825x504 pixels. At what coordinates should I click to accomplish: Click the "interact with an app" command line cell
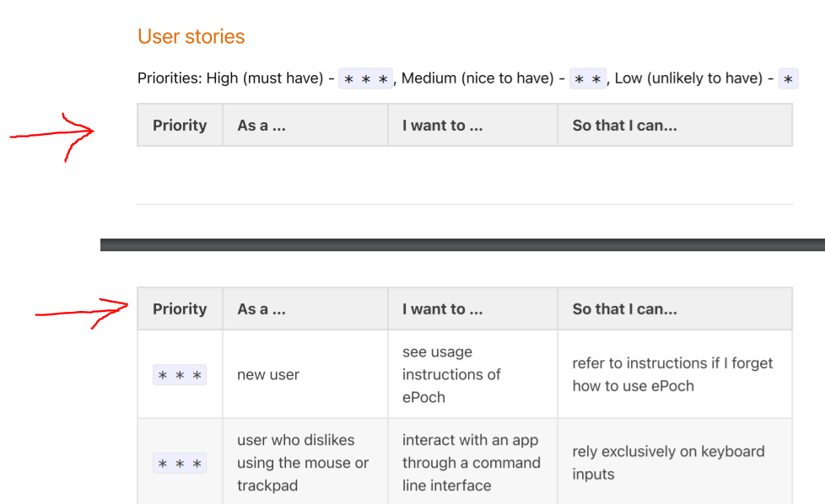(471, 463)
